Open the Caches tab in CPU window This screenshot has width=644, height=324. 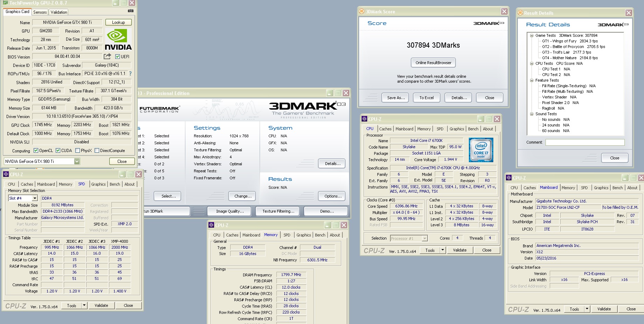385,129
